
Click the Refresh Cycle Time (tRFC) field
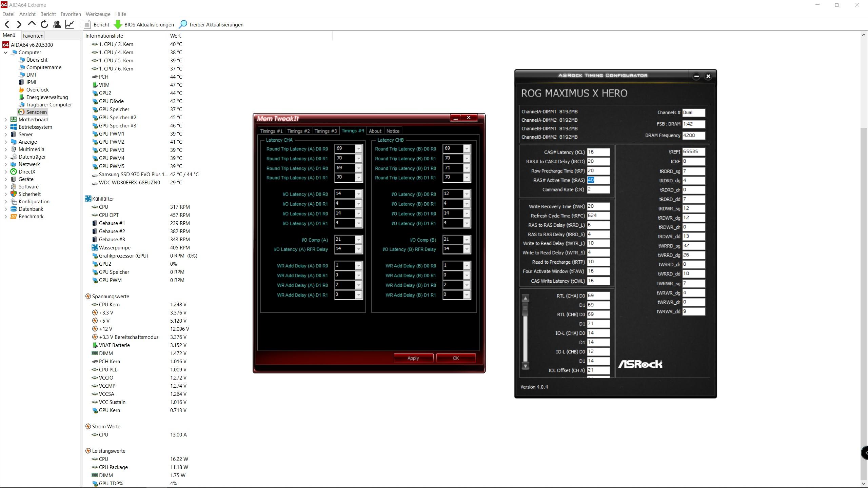598,216
